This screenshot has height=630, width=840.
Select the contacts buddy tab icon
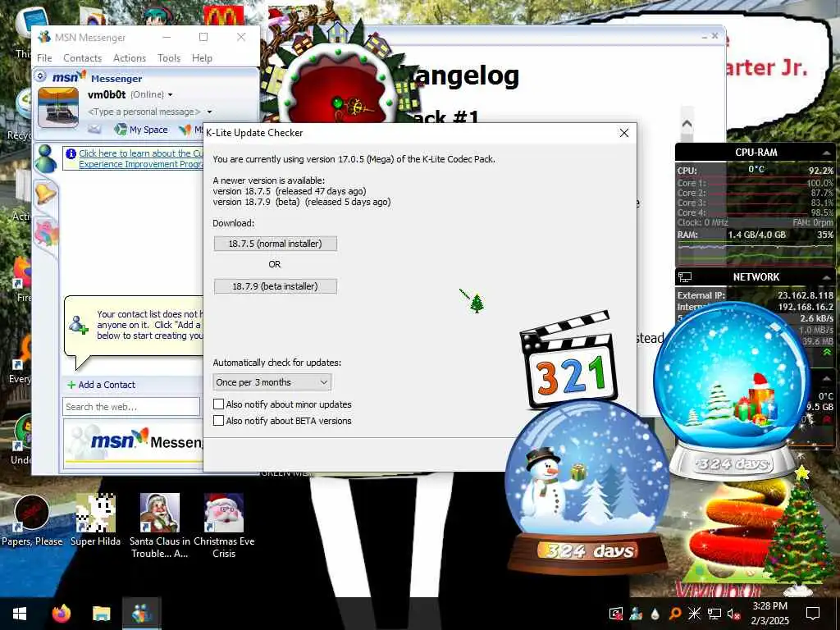tap(46, 158)
